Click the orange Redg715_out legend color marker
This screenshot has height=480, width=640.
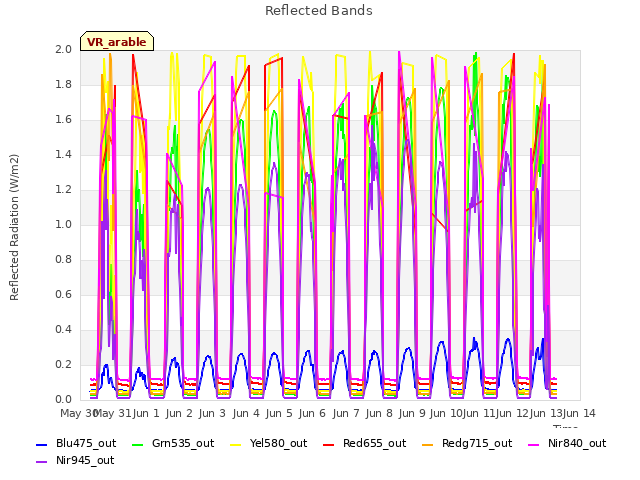click(428, 445)
